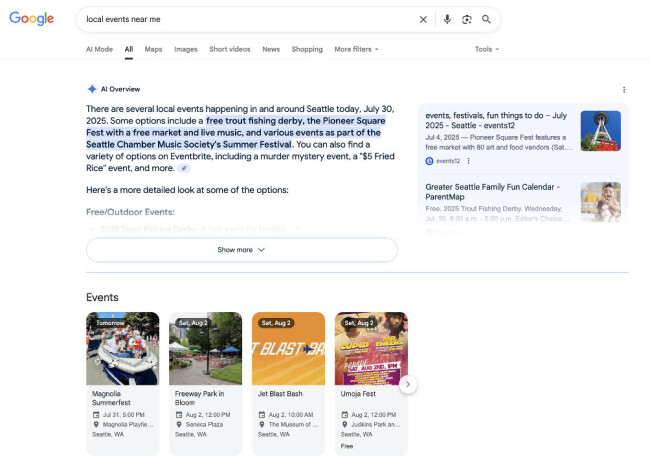Click the Events section heading
The height and width of the screenshot is (463, 650).
102,297
